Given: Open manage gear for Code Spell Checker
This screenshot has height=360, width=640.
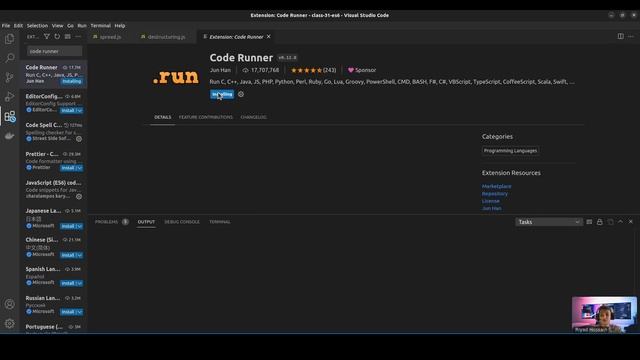Looking at the screenshot, I should [79, 139].
